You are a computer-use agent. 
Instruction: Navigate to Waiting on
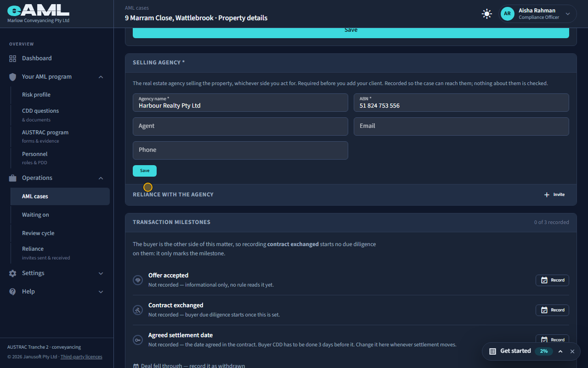[x=60, y=215]
